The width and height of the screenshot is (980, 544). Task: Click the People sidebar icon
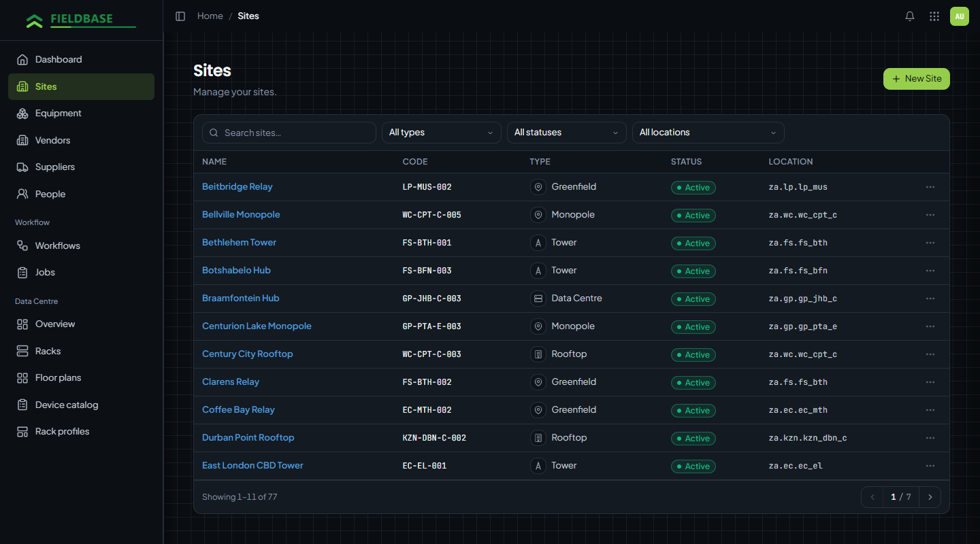pyautogui.click(x=22, y=194)
